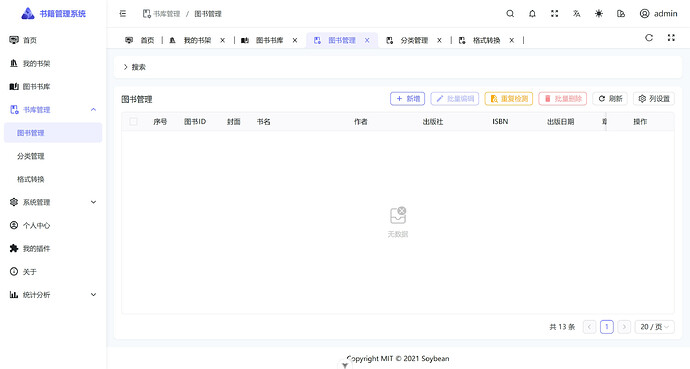690x369 pixels.
Task: Open the admin user menu
Action: (658, 14)
